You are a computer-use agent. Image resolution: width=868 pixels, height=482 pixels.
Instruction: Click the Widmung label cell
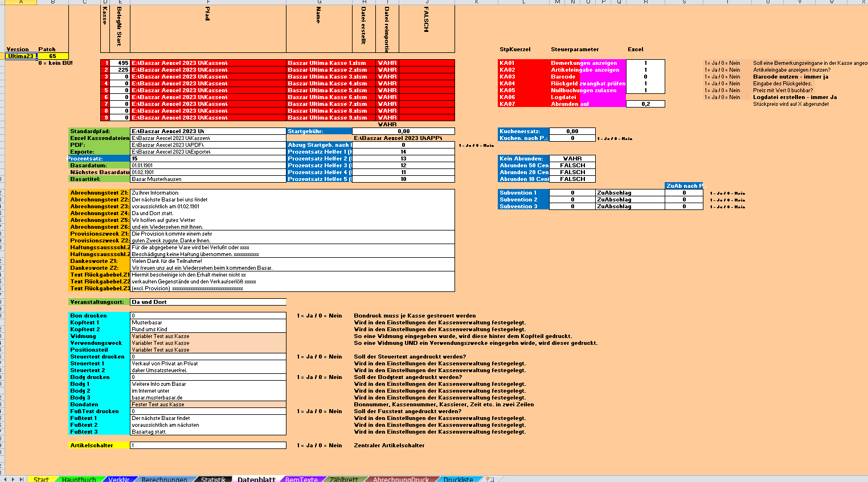pos(99,336)
